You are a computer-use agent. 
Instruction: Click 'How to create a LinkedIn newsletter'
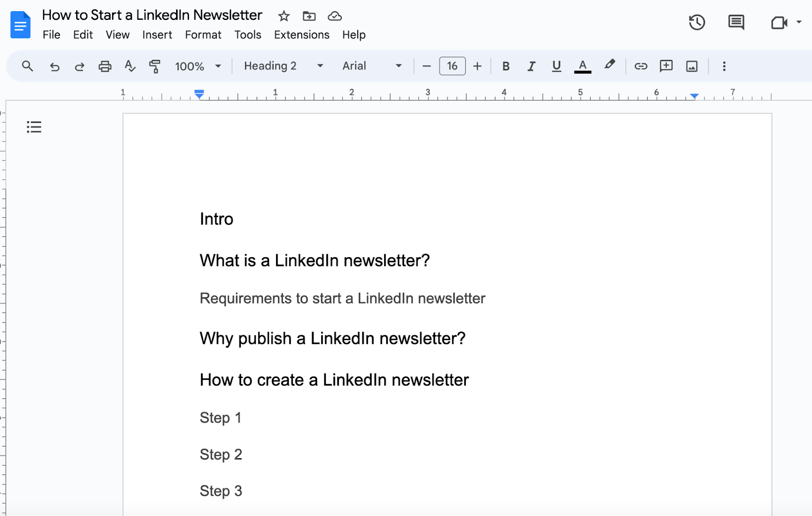pyautogui.click(x=334, y=380)
